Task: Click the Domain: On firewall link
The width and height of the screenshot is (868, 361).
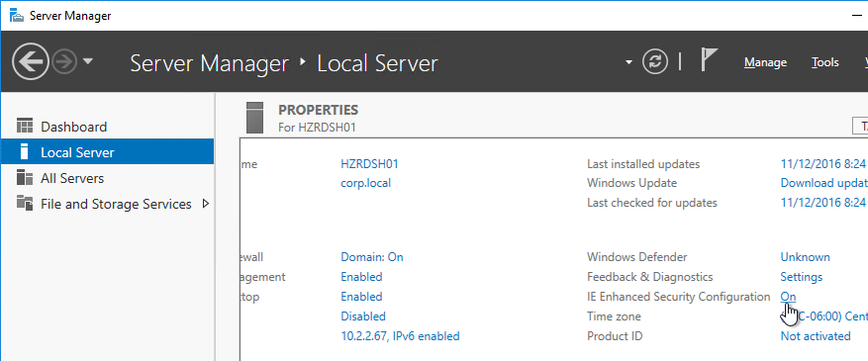Action: 371,257
